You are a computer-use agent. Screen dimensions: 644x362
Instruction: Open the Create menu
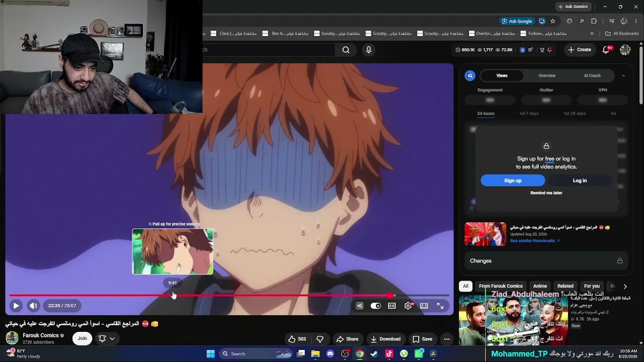click(x=579, y=50)
